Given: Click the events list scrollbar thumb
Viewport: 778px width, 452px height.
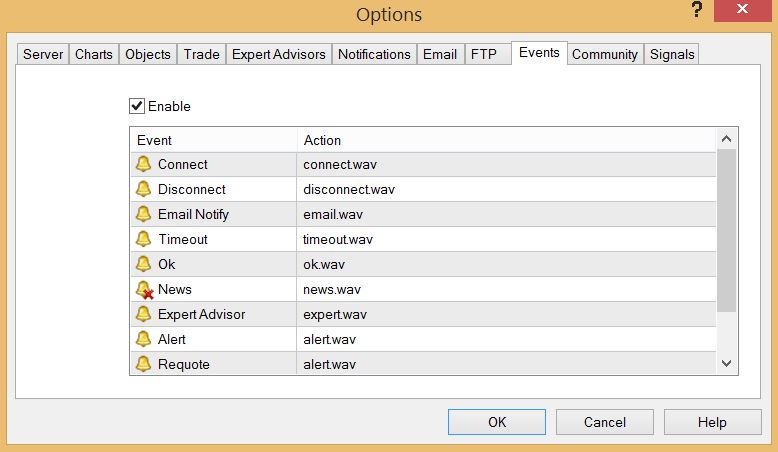Looking at the screenshot, I should (727, 230).
